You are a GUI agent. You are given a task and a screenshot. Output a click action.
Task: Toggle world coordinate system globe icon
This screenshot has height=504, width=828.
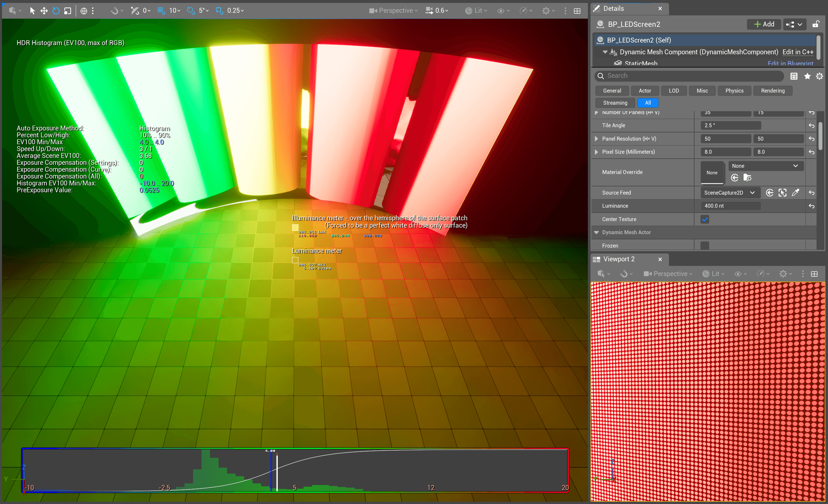click(x=84, y=11)
